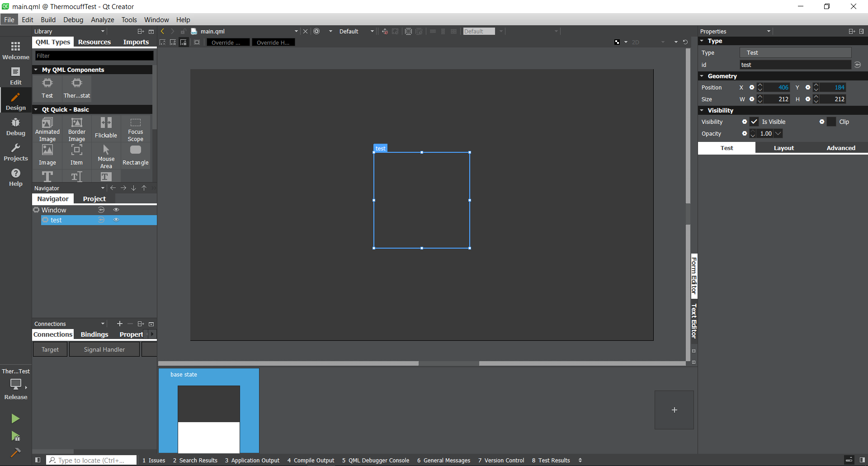This screenshot has width=868, height=466.
Task: Select the Border Image component
Action: point(77,129)
